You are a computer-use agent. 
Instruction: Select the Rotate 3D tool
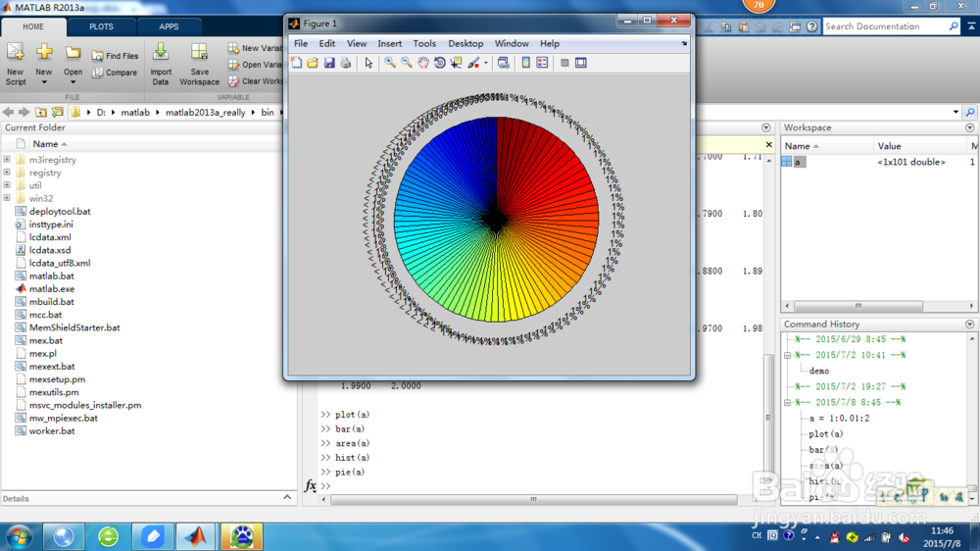point(440,63)
